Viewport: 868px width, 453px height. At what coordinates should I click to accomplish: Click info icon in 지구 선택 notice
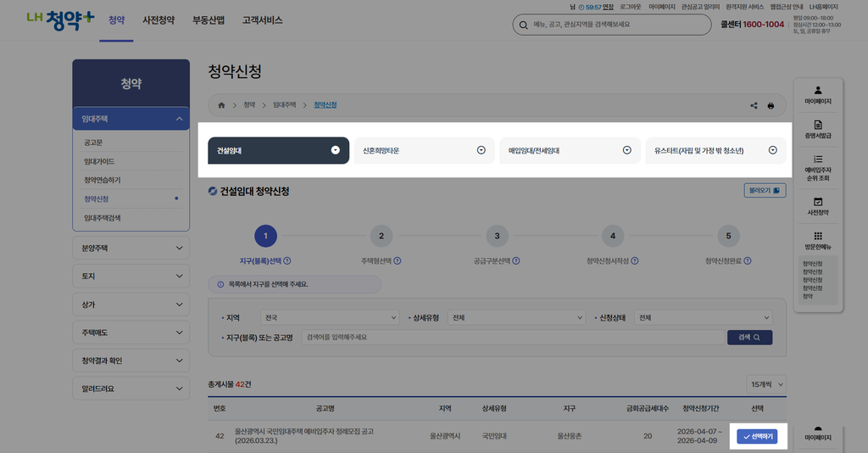pyautogui.click(x=221, y=285)
